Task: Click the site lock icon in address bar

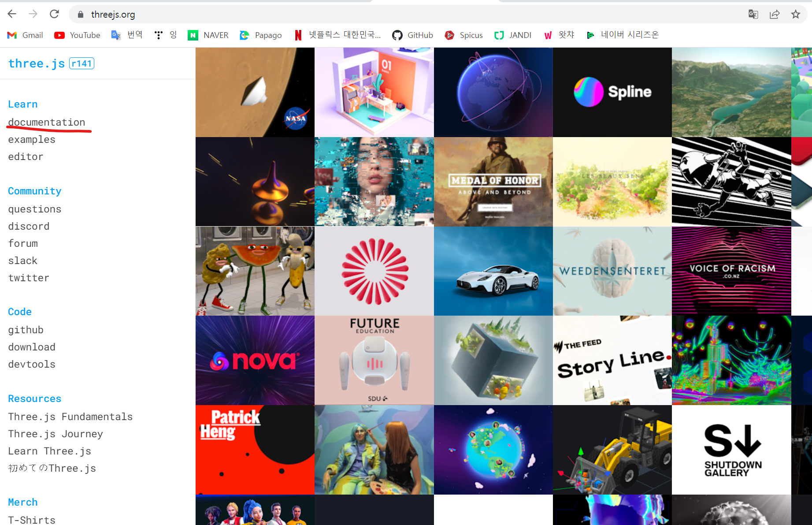Action: click(x=80, y=15)
